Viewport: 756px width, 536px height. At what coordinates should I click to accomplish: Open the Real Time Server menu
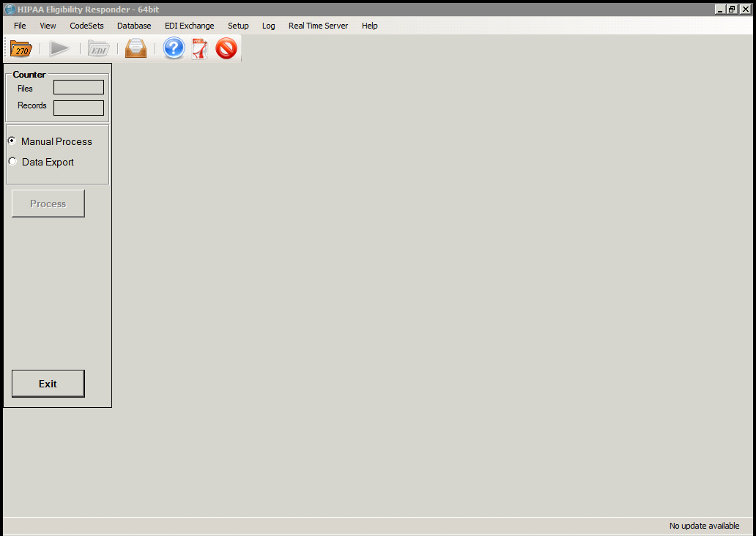click(318, 25)
